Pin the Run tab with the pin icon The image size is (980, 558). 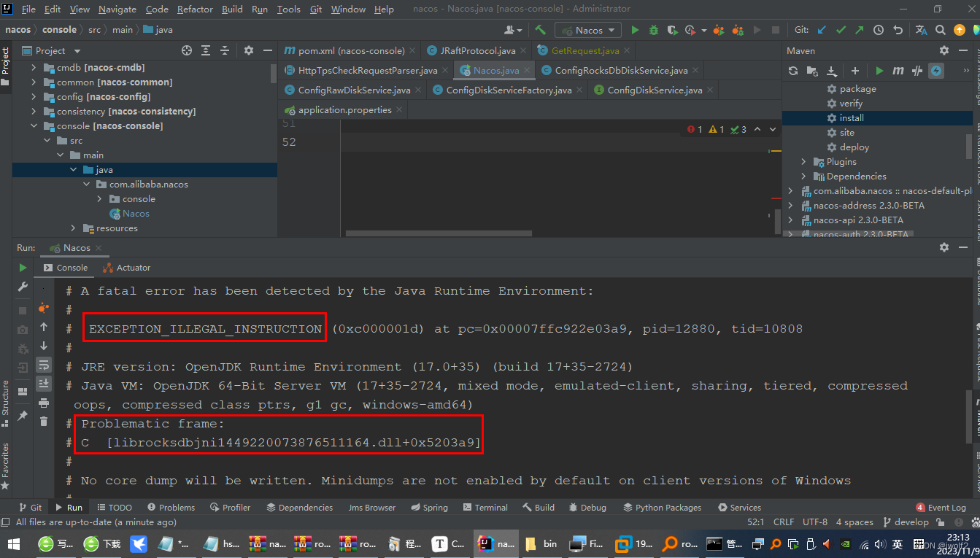[x=23, y=416]
